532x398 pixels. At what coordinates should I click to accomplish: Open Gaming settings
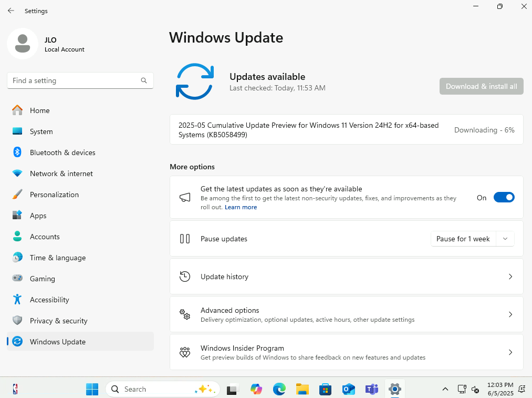click(80, 279)
